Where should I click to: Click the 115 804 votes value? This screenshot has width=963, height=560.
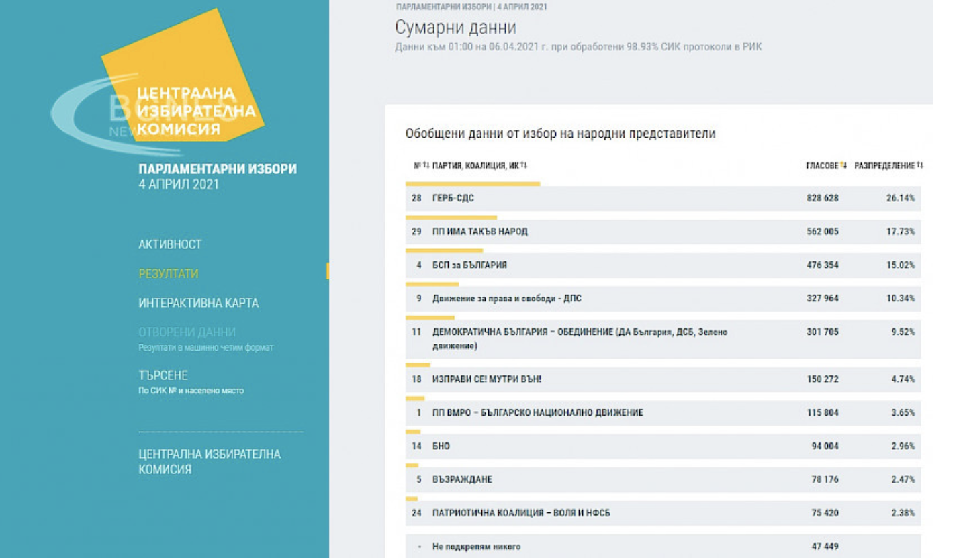click(822, 413)
